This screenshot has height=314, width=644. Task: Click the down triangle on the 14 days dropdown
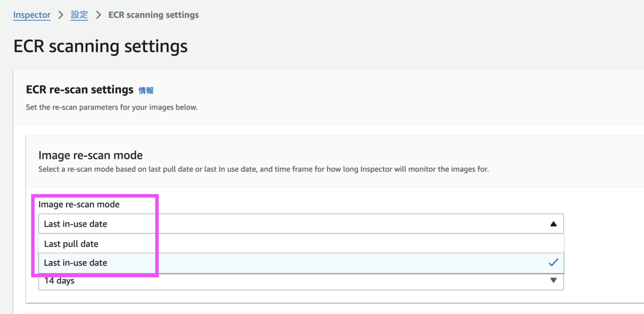(x=553, y=280)
